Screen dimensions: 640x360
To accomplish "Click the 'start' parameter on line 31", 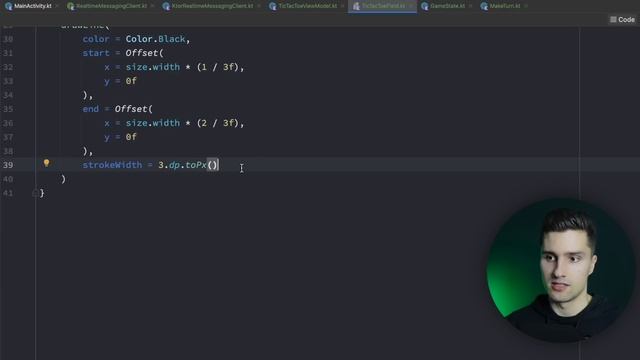I will pyautogui.click(x=96, y=53).
